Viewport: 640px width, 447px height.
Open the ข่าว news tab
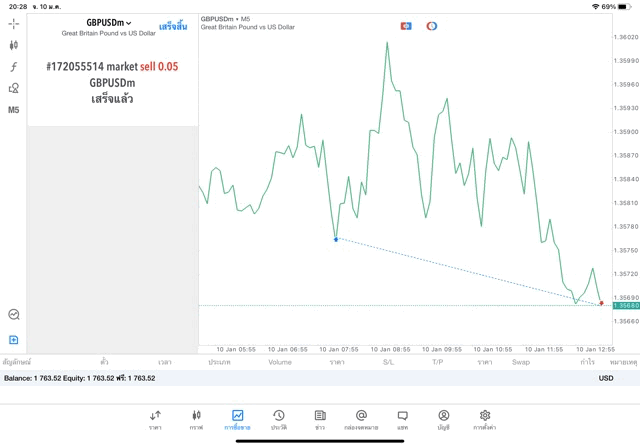tap(320, 420)
